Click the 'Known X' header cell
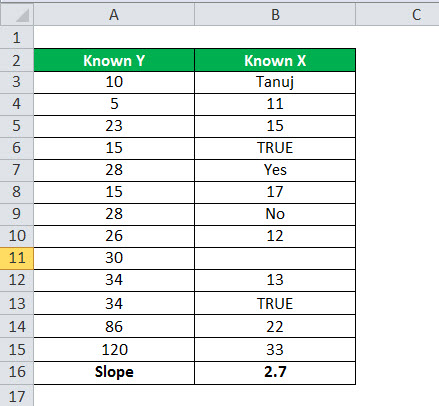439x406 pixels. [275, 60]
